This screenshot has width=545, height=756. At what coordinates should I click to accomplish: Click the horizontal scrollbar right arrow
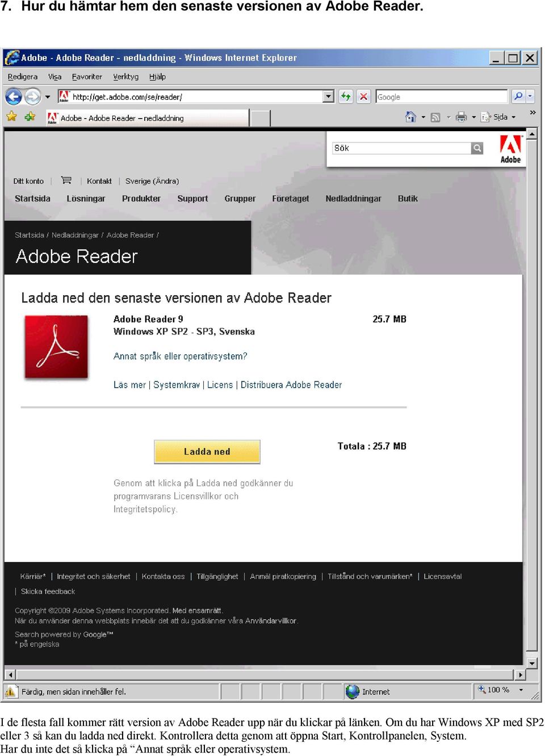point(521,675)
